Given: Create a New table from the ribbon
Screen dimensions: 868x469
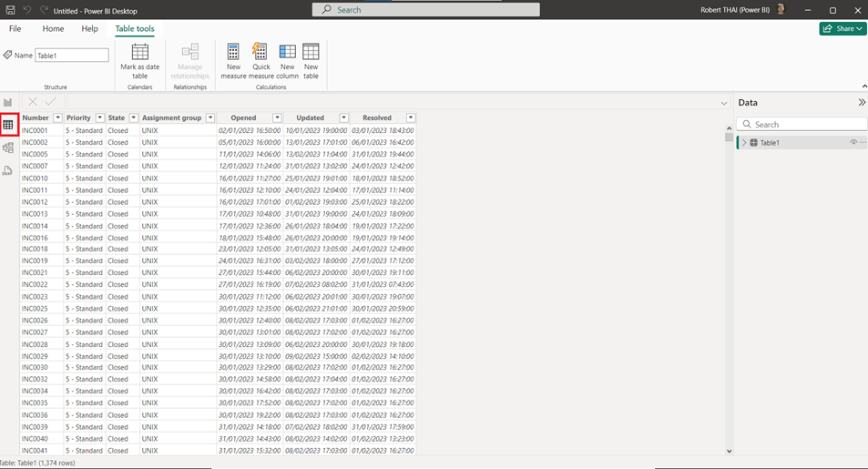Looking at the screenshot, I should coord(311,60).
